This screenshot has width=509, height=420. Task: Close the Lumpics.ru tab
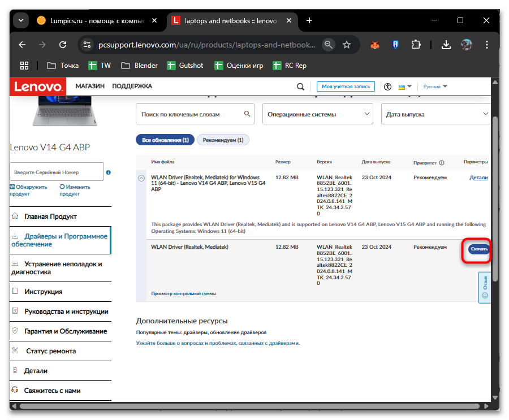(154, 20)
